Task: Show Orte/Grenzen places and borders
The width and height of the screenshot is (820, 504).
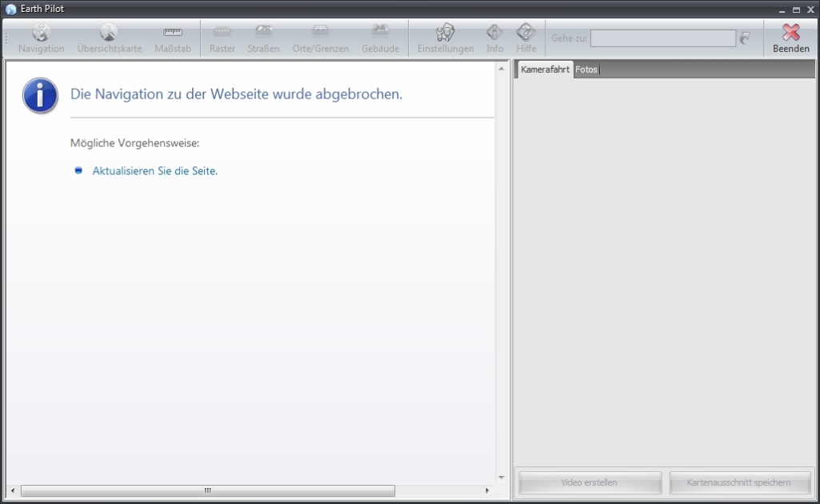Action: click(x=321, y=38)
